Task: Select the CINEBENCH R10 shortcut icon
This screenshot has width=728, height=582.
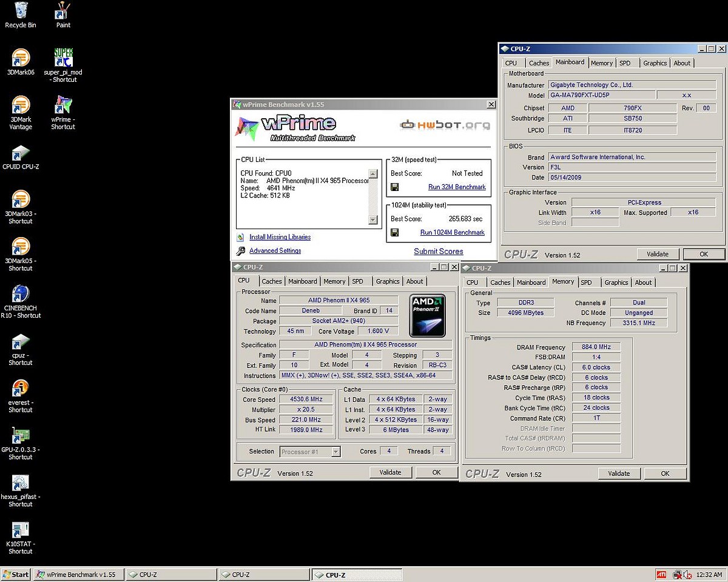Action: (x=21, y=293)
